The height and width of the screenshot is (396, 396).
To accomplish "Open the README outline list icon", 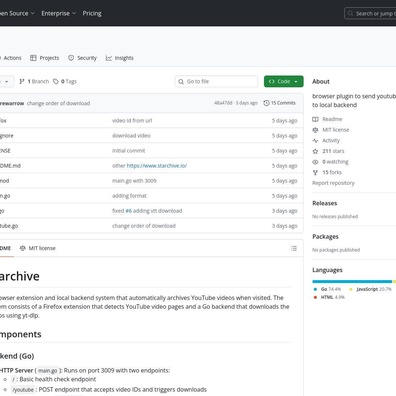I will coord(294,248).
